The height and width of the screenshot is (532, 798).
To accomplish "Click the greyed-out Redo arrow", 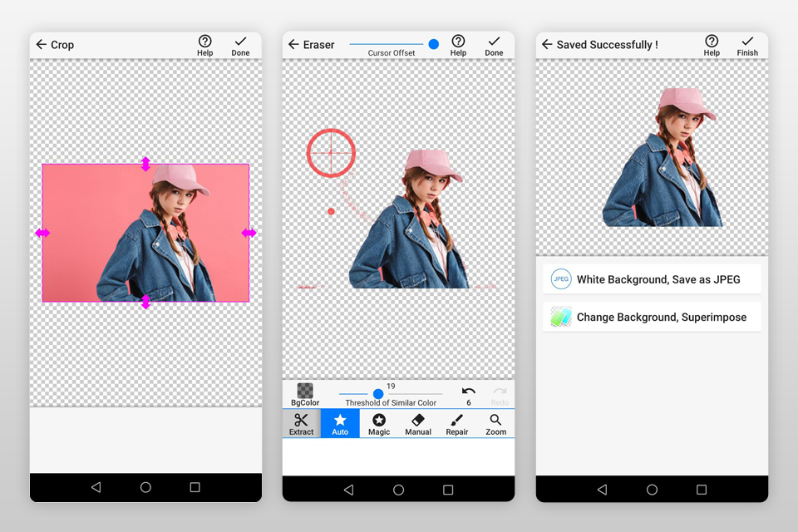I will 500,394.
